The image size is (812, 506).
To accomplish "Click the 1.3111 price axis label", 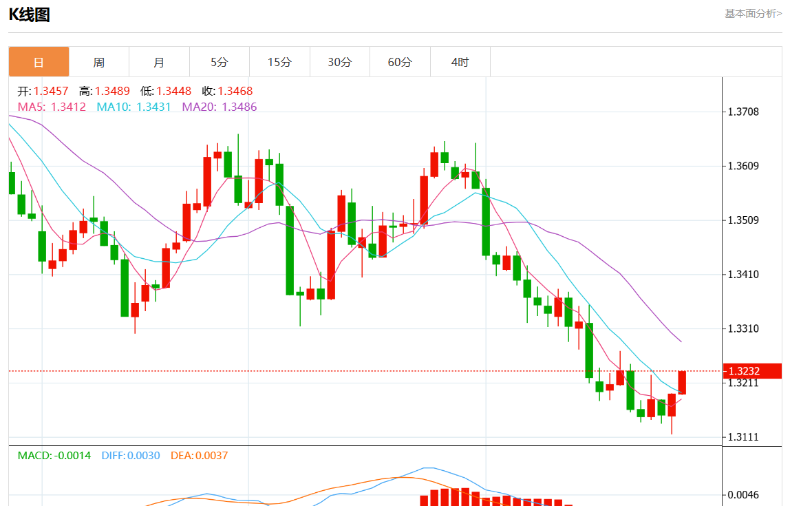I will [743, 437].
